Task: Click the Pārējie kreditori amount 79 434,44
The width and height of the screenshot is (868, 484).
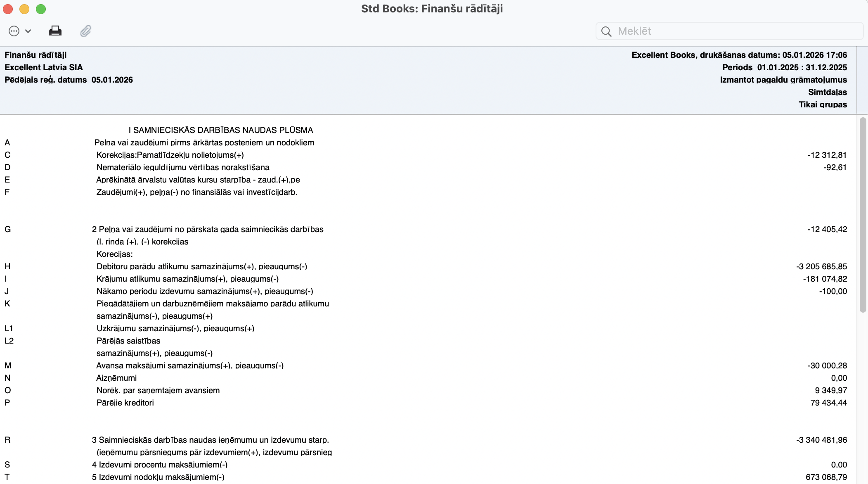Action: click(x=828, y=403)
